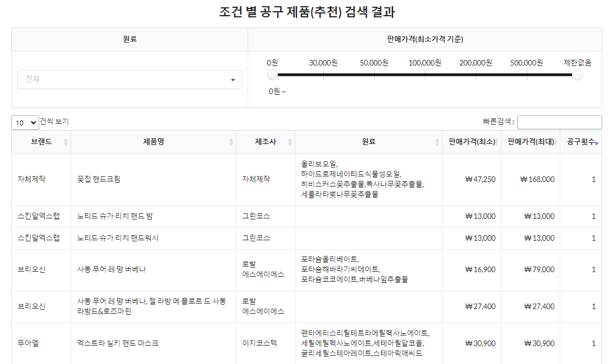
Task: Sort by the 판매가격(최소) column sort icon
Action: pos(497,142)
